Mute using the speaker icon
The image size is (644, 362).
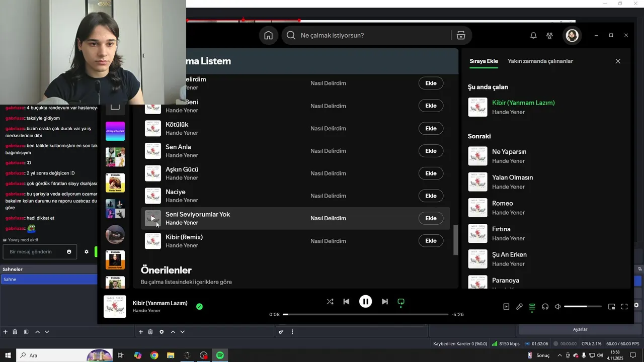(x=557, y=307)
